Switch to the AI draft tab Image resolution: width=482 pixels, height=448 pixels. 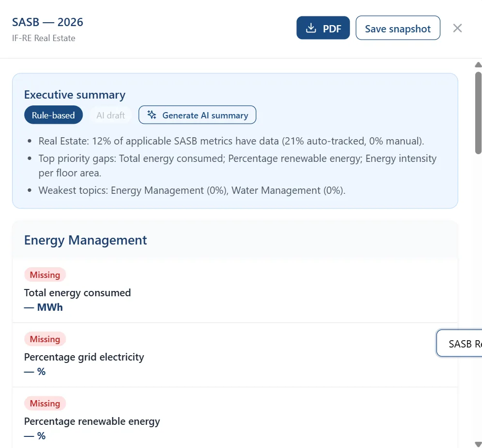111,115
